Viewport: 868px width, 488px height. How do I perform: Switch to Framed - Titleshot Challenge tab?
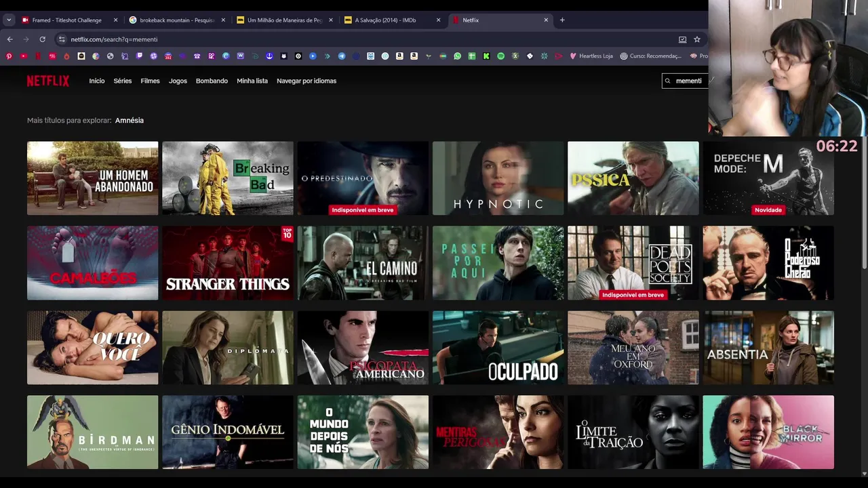click(x=66, y=20)
